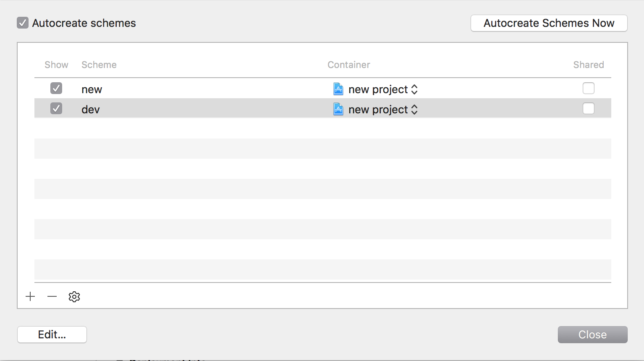The image size is (644, 361).
Task: Select the scheme named new
Action: coord(92,89)
